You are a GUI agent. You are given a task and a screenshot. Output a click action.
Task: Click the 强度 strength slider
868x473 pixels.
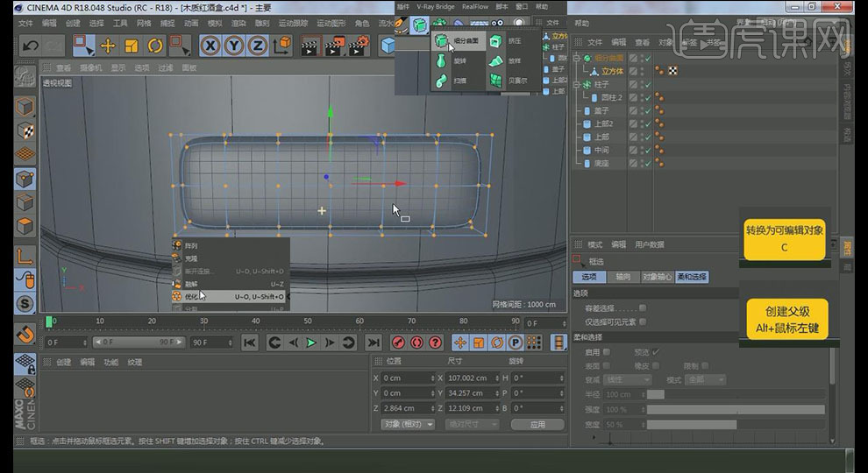click(736, 409)
